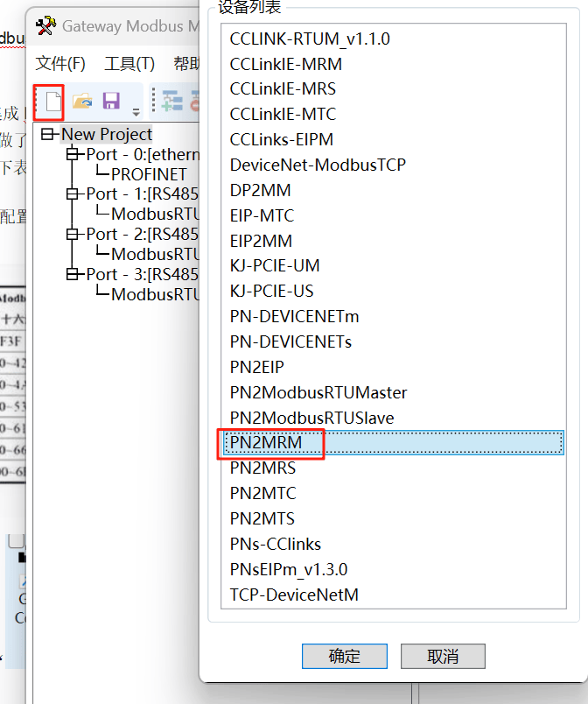Open project with the folder icon
Screen dimensions: 588x704
82,101
